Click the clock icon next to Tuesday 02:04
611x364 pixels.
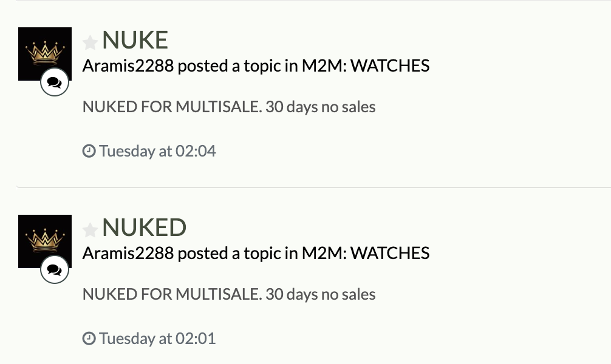(89, 151)
